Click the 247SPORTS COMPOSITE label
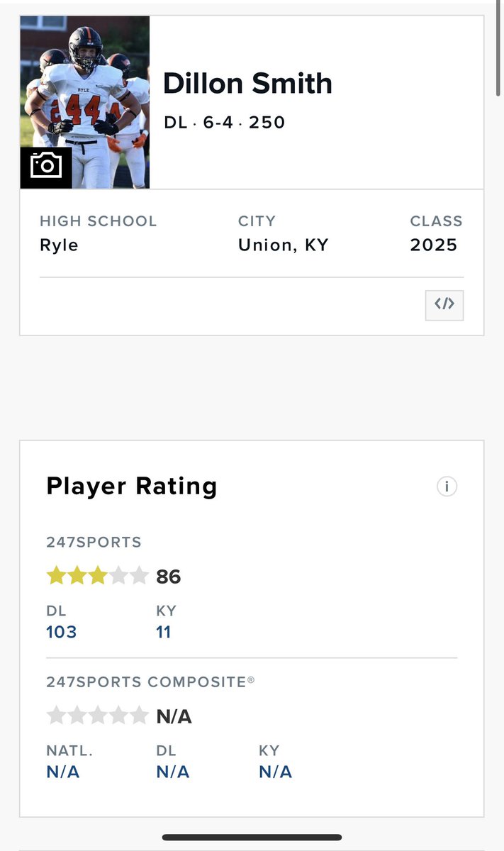The width and height of the screenshot is (504, 851). [151, 682]
